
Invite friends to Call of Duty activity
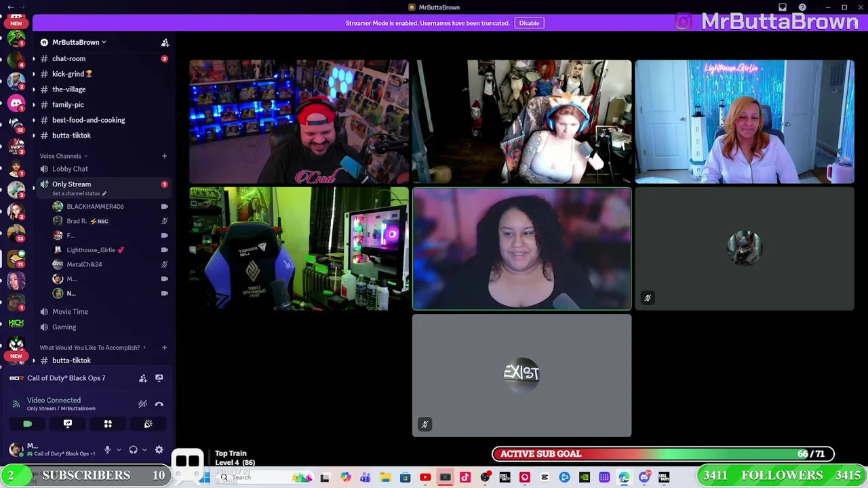point(143,378)
